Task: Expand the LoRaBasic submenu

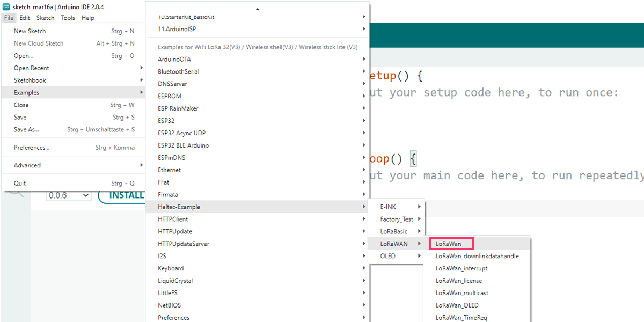Action: (x=397, y=232)
